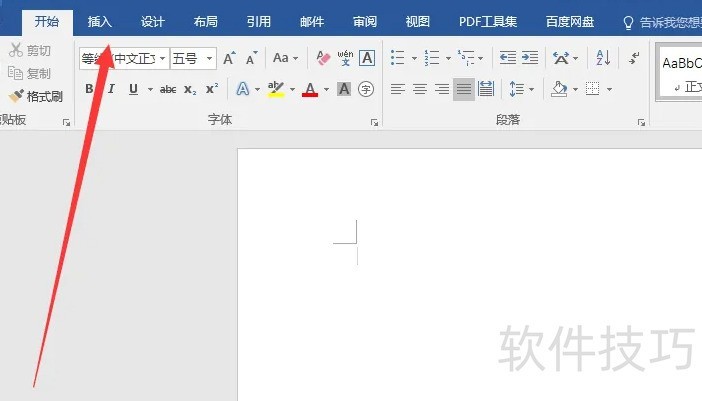Screen dimensions: 702x401
Task: Apply bullet list
Action: point(398,58)
